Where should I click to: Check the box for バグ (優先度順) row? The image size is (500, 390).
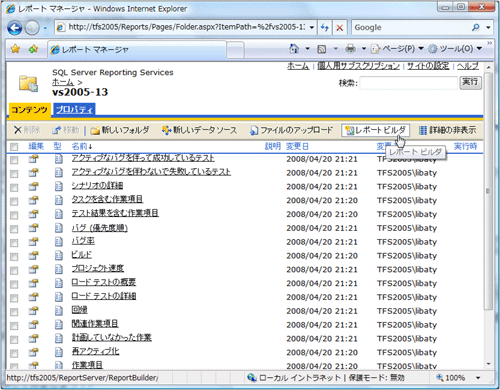coord(14,229)
